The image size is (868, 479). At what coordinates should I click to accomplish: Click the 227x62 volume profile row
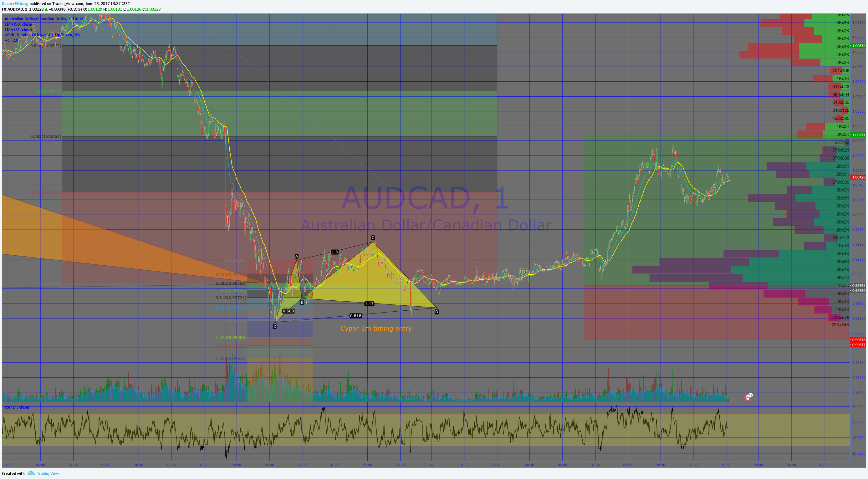click(x=842, y=142)
